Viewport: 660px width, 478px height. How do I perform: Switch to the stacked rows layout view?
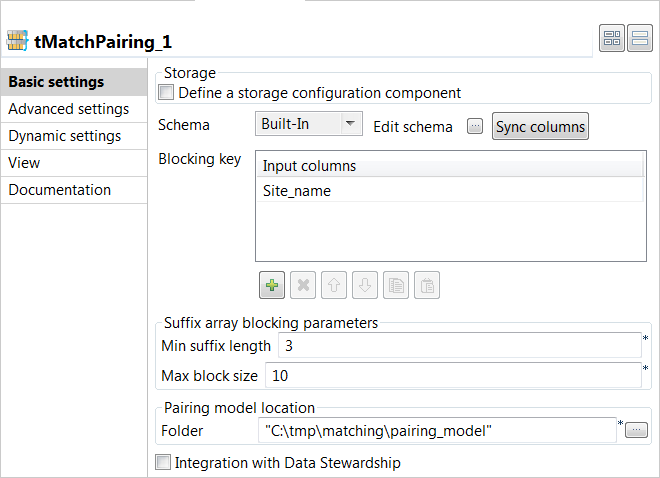tap(640, 39)
